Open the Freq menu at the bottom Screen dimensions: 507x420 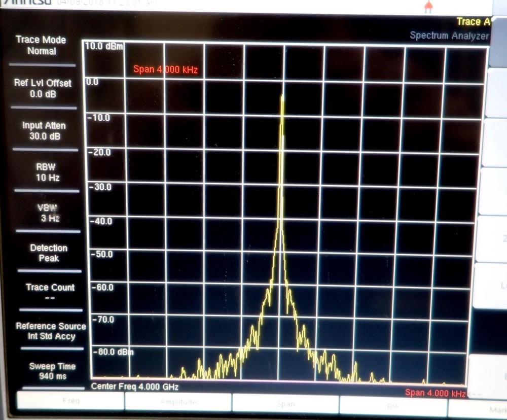[70, 402]
